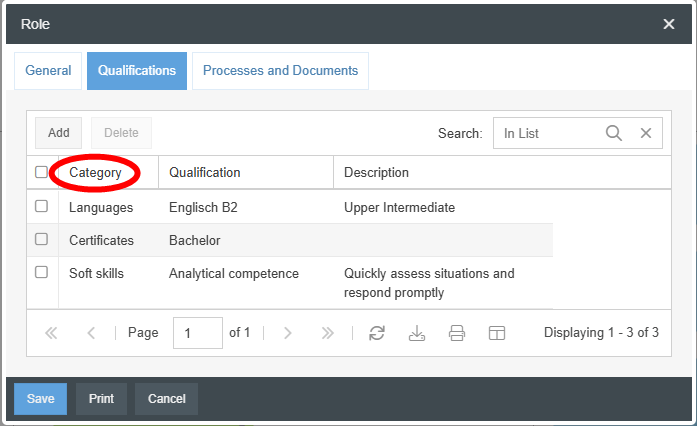The image size is (697, 426).
Task: Select the 'Bachelor' cell
Action: [195, 241]
